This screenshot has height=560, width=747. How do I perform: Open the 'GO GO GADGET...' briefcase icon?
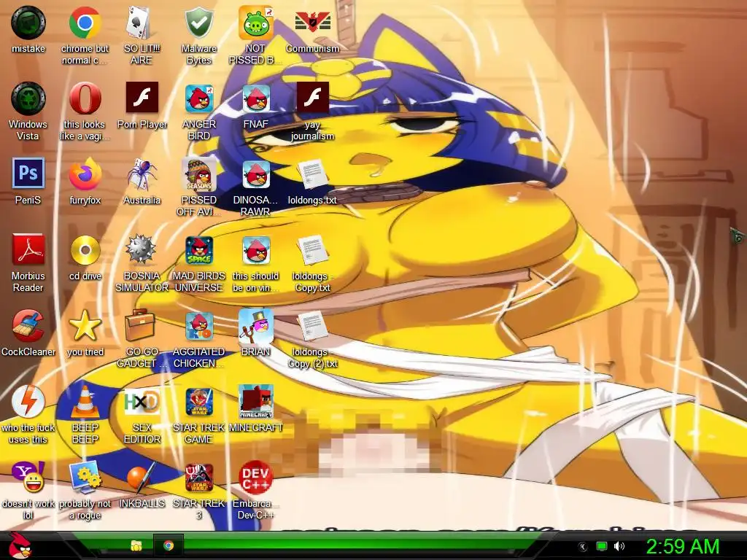coord(140,326)
